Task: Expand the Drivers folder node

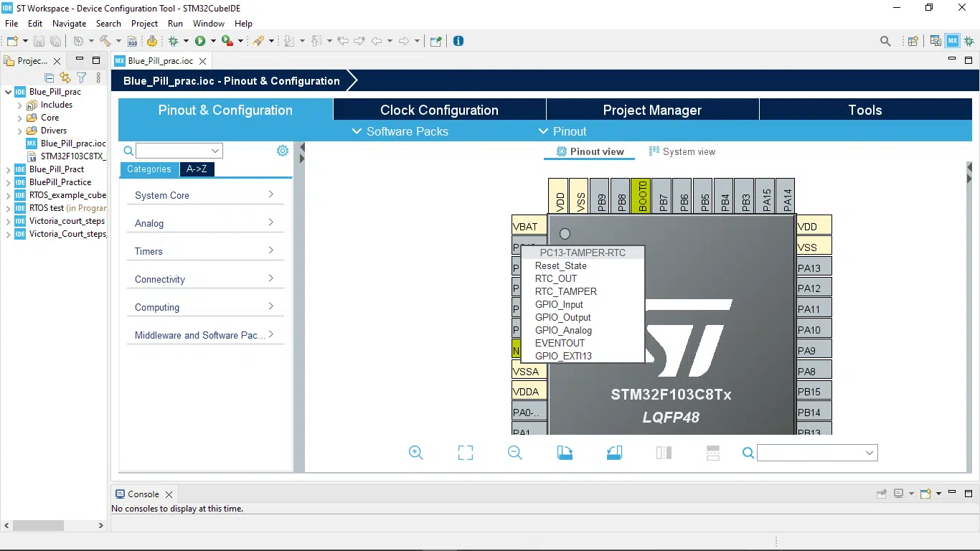Action: pyautogui.click(x=19, y=131)
